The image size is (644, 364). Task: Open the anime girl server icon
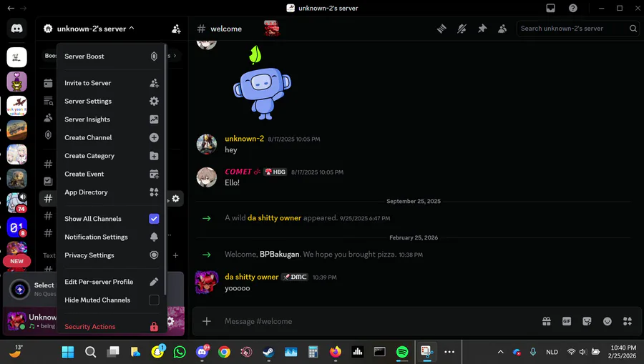(x=17, y=154)
